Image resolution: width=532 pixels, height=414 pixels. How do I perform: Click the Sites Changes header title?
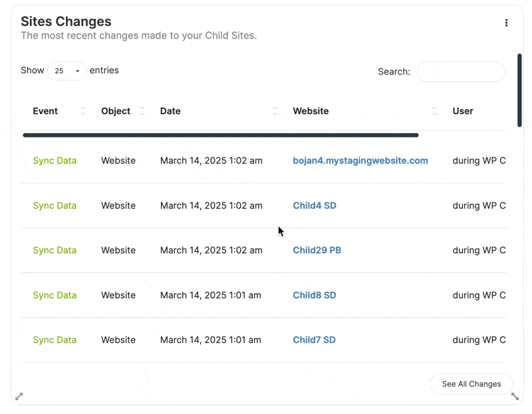(x=66, y=21)
